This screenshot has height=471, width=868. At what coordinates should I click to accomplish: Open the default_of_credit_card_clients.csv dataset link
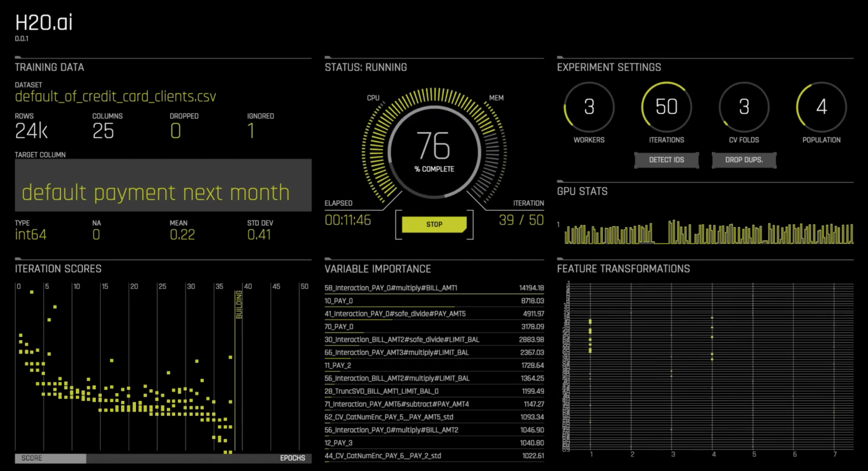[115, 96]
